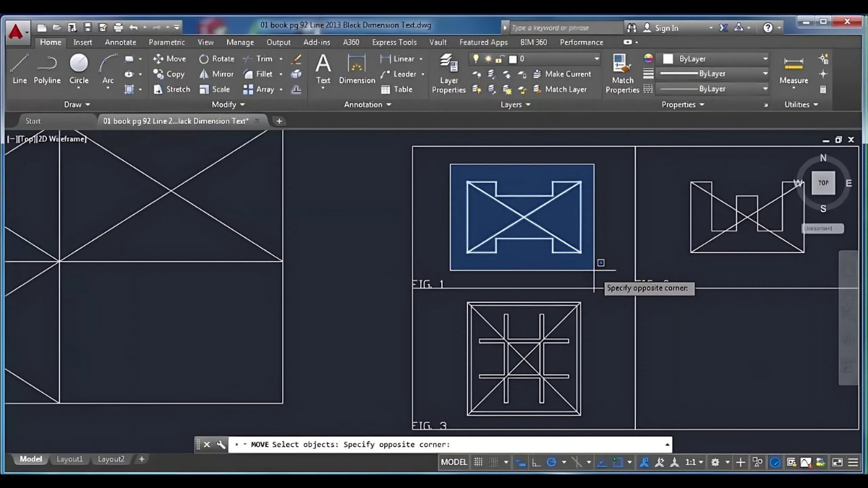The width and height of the screenshot is (868, 488).
Task: Toggle hardware acceleration circle icon
Action: [775, 462]
